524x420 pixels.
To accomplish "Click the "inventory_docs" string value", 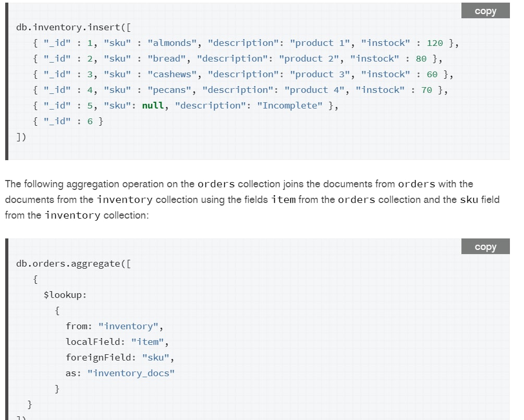I will (x=131, y=373).
